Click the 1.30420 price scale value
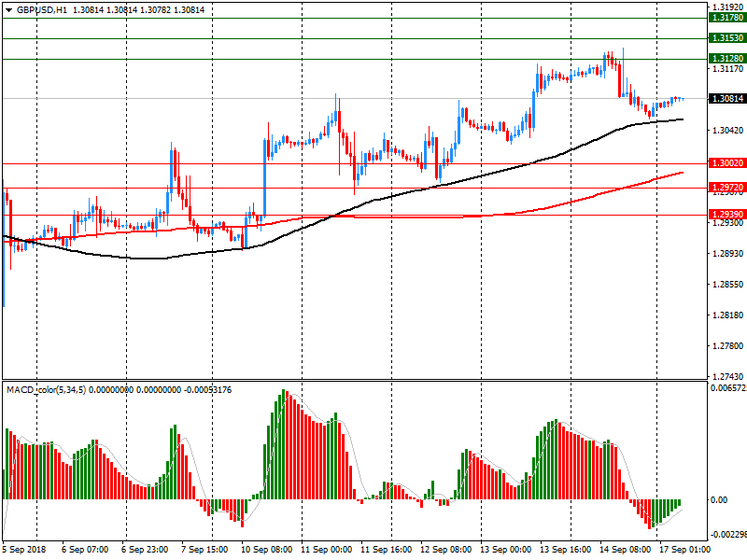This screenshot has height=560, width=747. [x=727, y=131]
